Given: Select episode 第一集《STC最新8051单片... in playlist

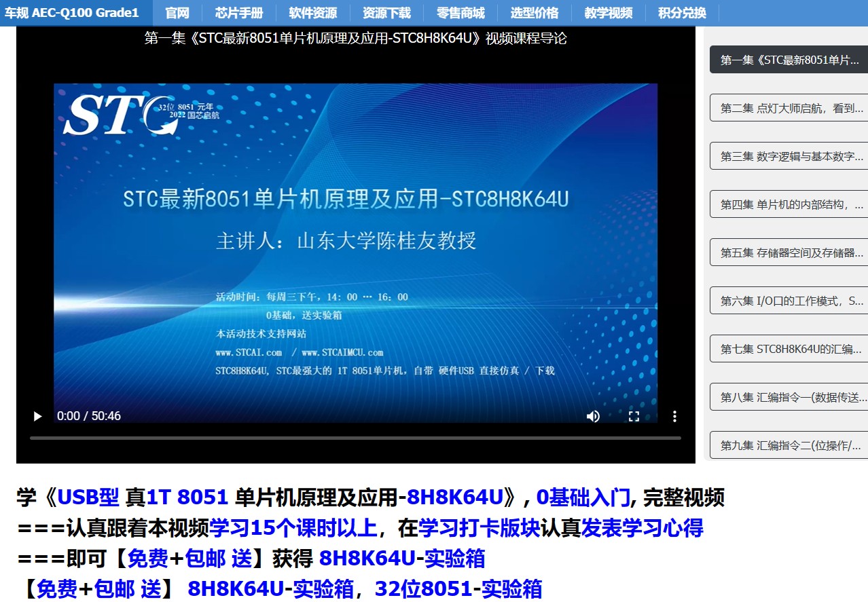Looking at the screenshot, I should tap(789, 60).
